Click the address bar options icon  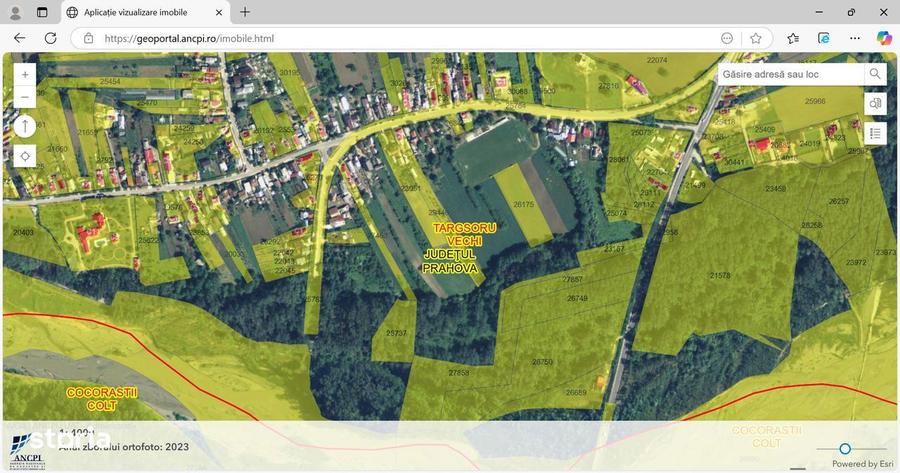727,38
